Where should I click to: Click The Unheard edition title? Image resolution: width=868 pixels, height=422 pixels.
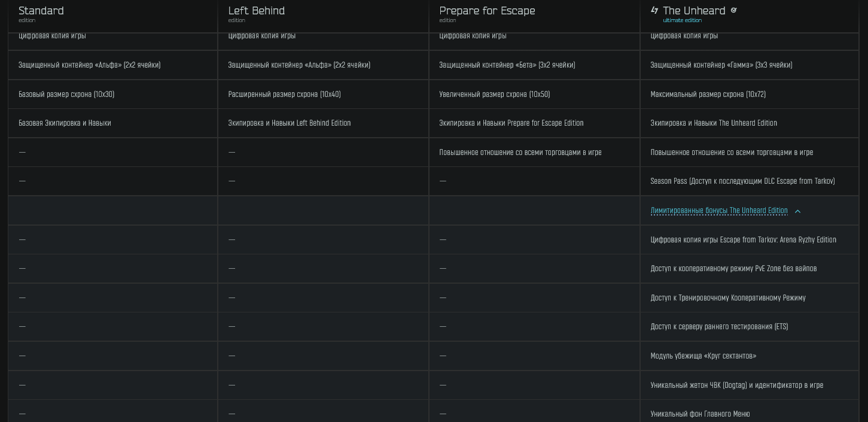click(x=694, y=11)
